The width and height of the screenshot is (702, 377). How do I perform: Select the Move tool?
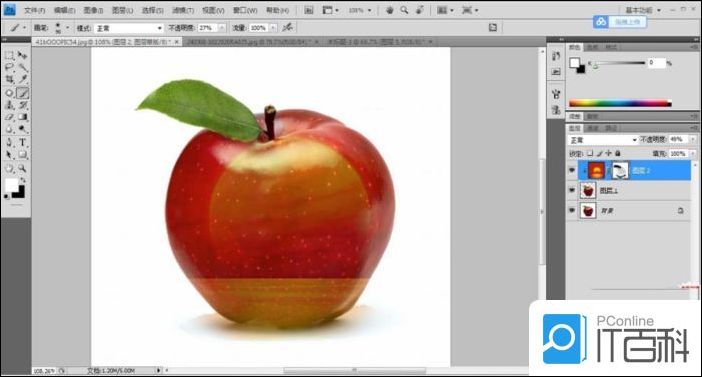coord(22,55)
